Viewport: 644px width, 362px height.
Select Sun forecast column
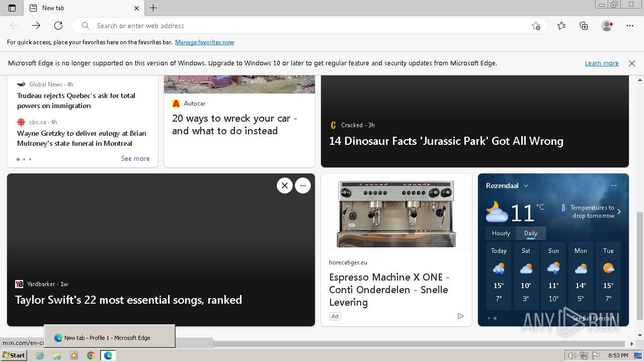[x=553, y=276]
